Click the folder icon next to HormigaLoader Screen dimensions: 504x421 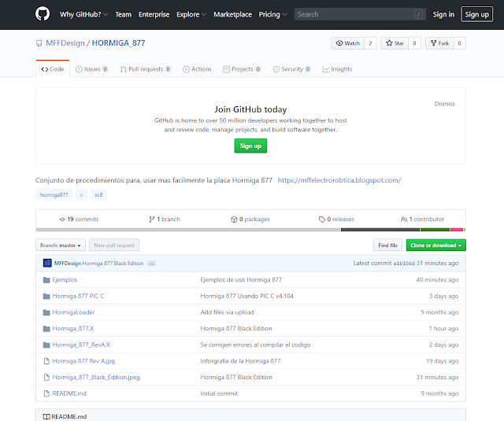coord(46,312)
